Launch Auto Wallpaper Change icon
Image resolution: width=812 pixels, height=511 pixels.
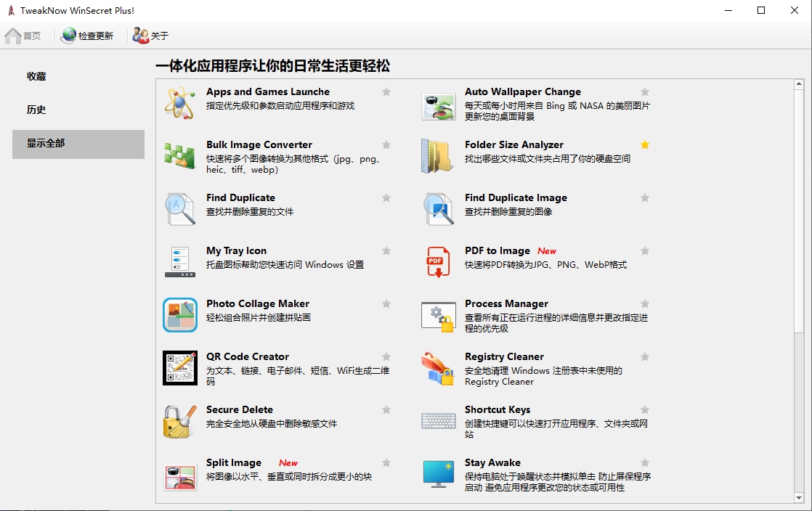pyautogui.click(x=438, y=107)
